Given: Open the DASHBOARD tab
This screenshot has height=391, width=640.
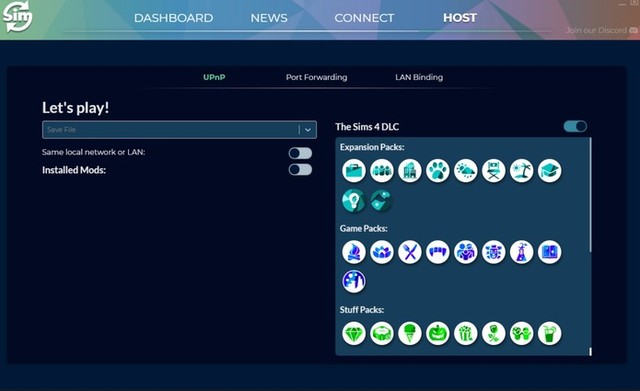Looking at the screenshot, I should point(173,18).
